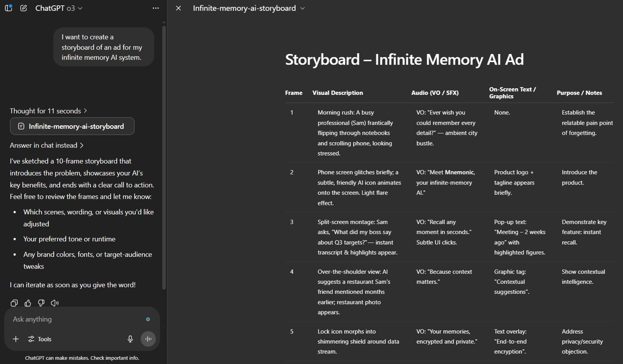This screenshot has height=364, width=623.
Task: Toggle the sidebar open
Action: (x=8, y=8)
